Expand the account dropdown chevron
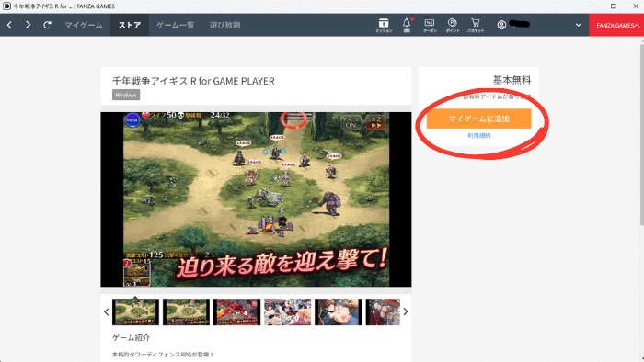Screen dimensions: 644x362 tap(579, 25)
